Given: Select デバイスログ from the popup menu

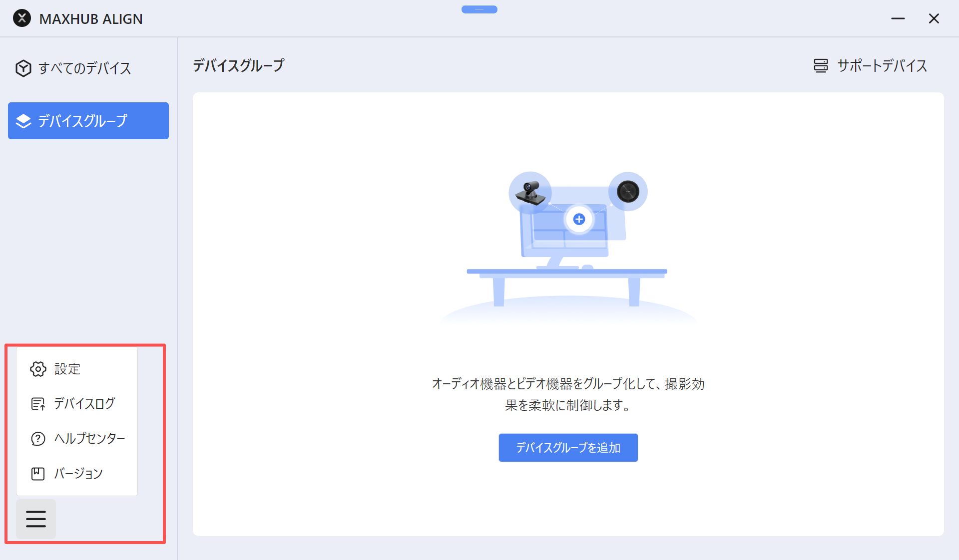Looking at the screenshot, I should (x=84, y=404).
